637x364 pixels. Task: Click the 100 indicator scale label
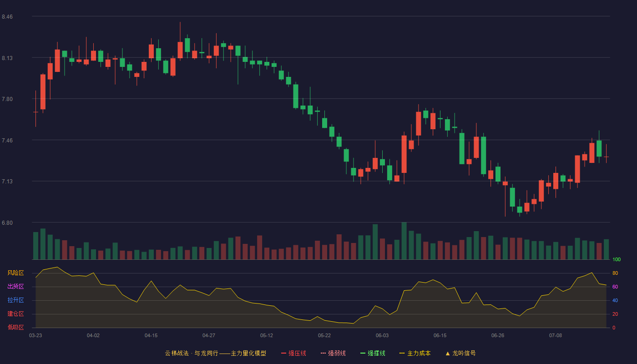click(617, 260)
